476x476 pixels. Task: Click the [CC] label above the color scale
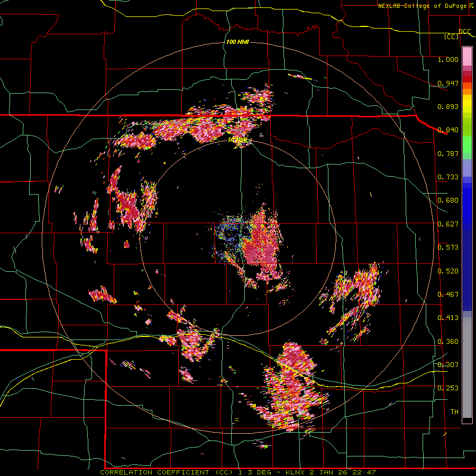[x=452, y=37]
